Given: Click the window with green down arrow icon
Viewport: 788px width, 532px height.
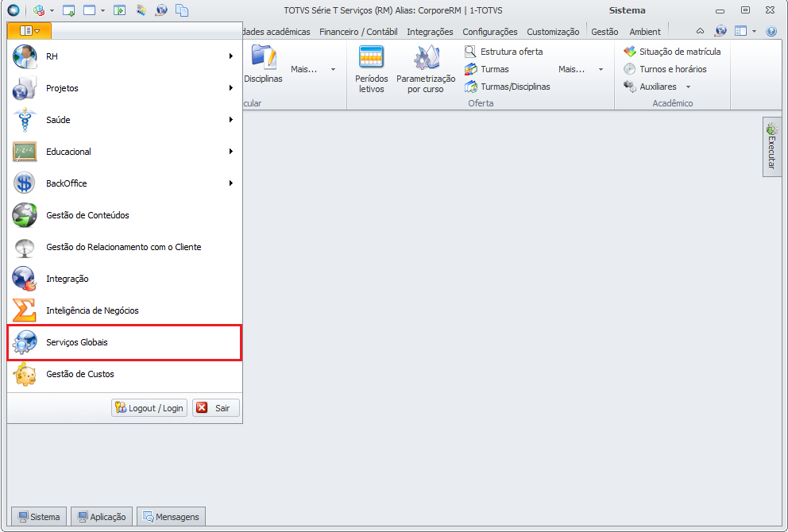Looking at the screenshot, I should pyautogui.click(x=69, y=10).
